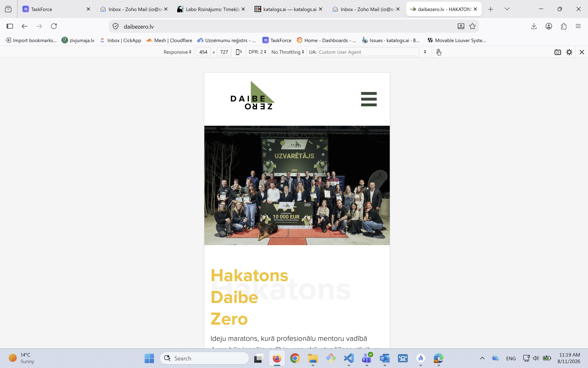This screenshot has height=368, width=588.
Task: Go back to the previous page
Action: [x=24, y=26]
